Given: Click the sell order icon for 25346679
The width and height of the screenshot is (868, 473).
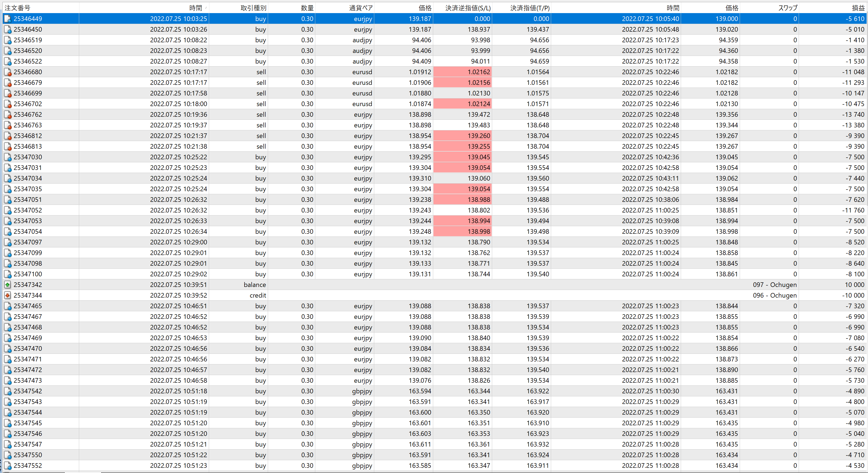Looking at the screenshot, I should point(7,82).
